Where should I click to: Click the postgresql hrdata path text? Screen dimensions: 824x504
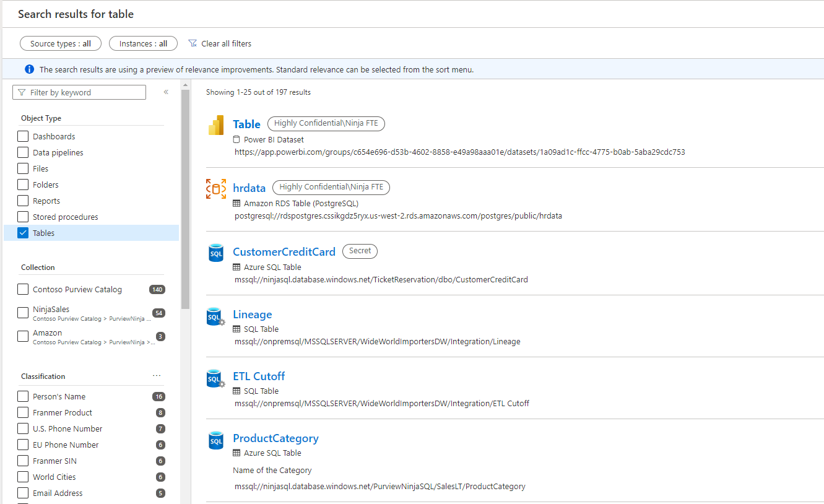coord(398,215)
